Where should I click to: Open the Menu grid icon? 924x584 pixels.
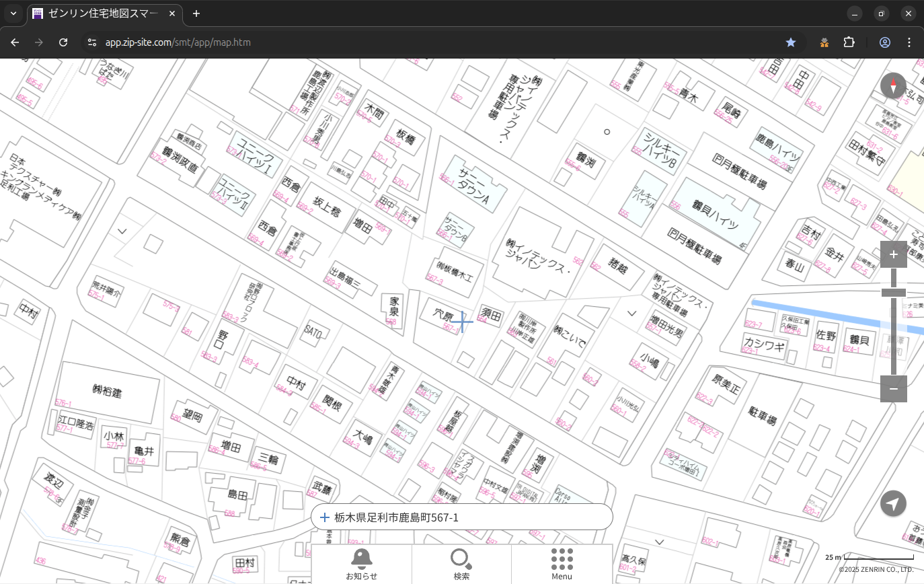[x=562, y=564]
